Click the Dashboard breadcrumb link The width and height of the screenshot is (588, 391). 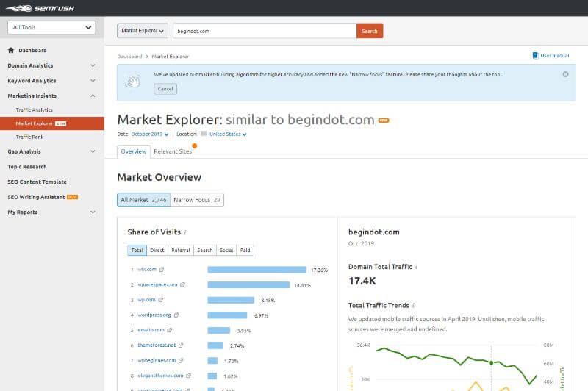129,57
